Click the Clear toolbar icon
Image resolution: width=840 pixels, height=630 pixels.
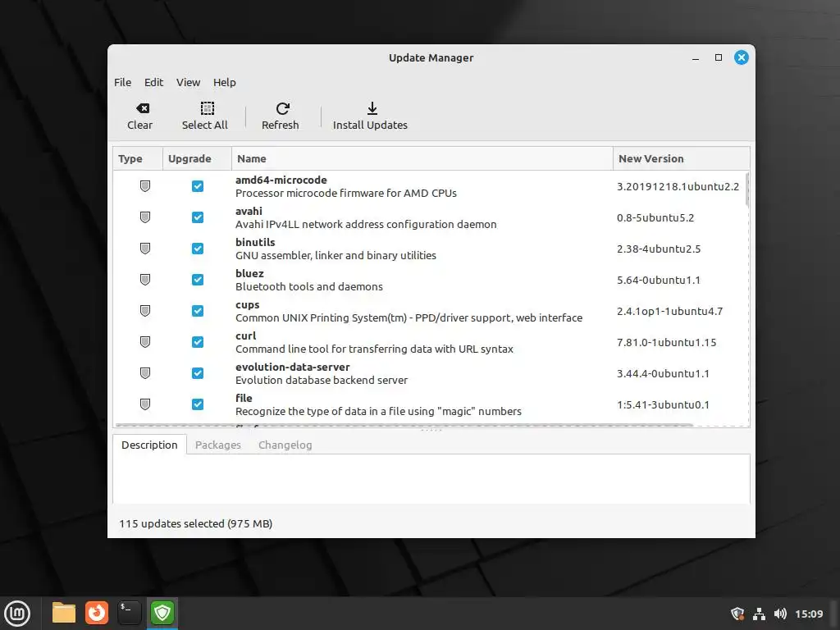pos(143,109)
